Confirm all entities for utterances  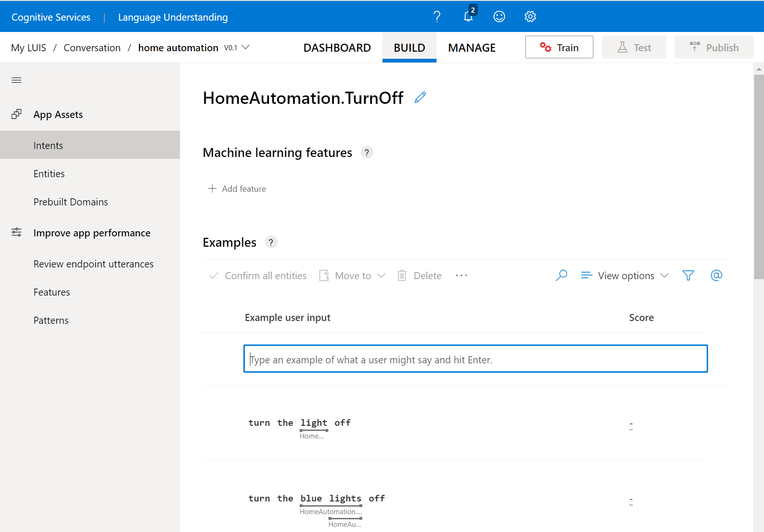(257, 275)
